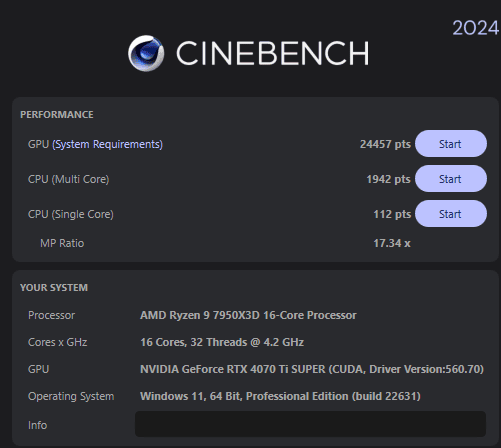Click the Processor row label
Screen dimensions: 501x448
51,315
